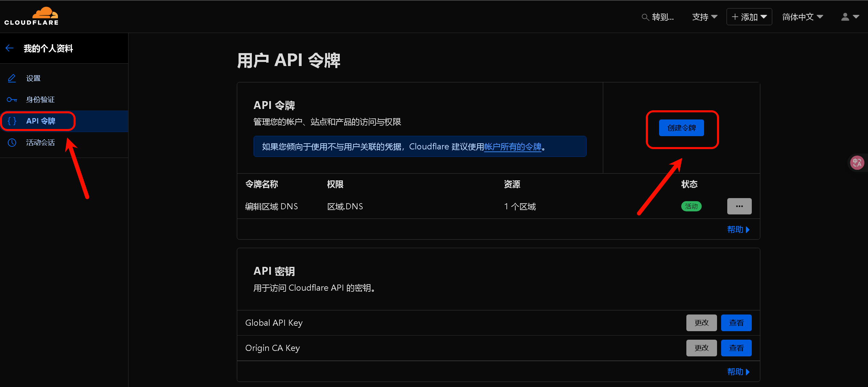Image resolution: width=868 pixels, height=387 pixels.
Task: Click 帮助 under the API 令牌 table
Action: pos(738,229)
